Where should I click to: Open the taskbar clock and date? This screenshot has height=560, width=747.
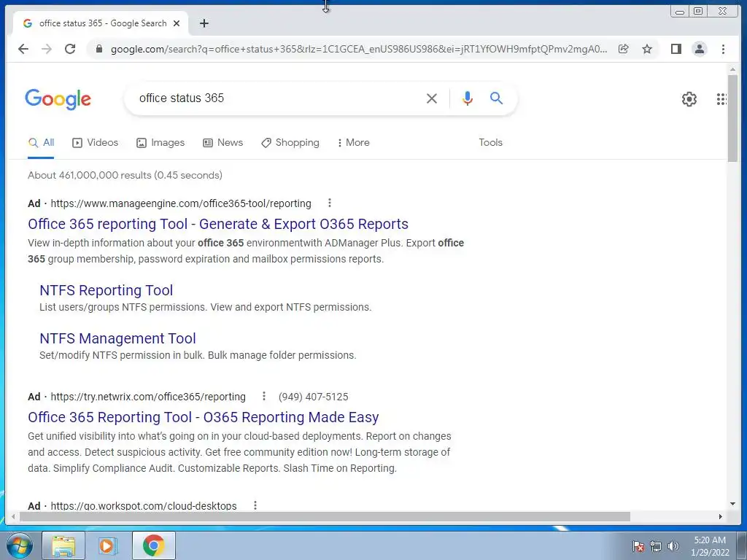point(710,546)
